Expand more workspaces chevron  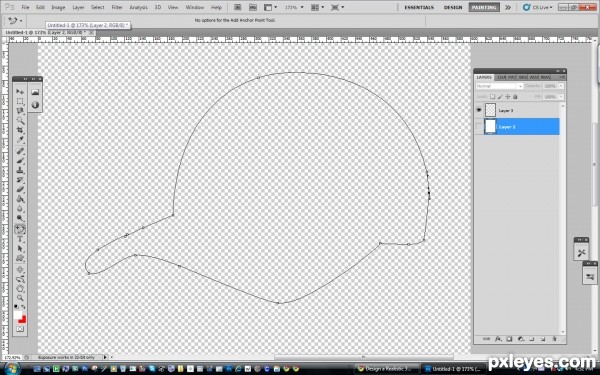coord(508,7)
